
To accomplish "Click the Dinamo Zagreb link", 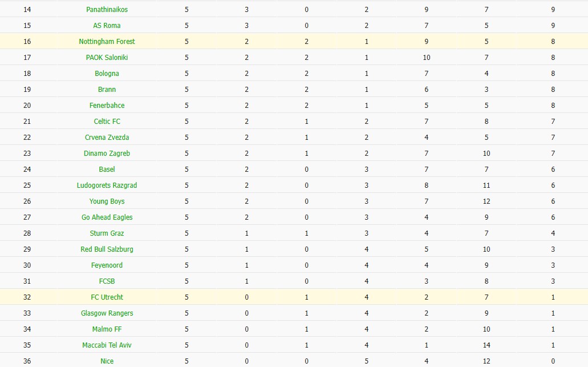I will [107, 154].
